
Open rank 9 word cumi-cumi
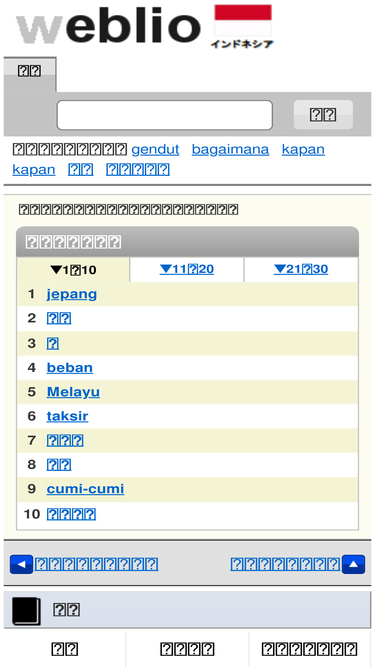(85, 489)
